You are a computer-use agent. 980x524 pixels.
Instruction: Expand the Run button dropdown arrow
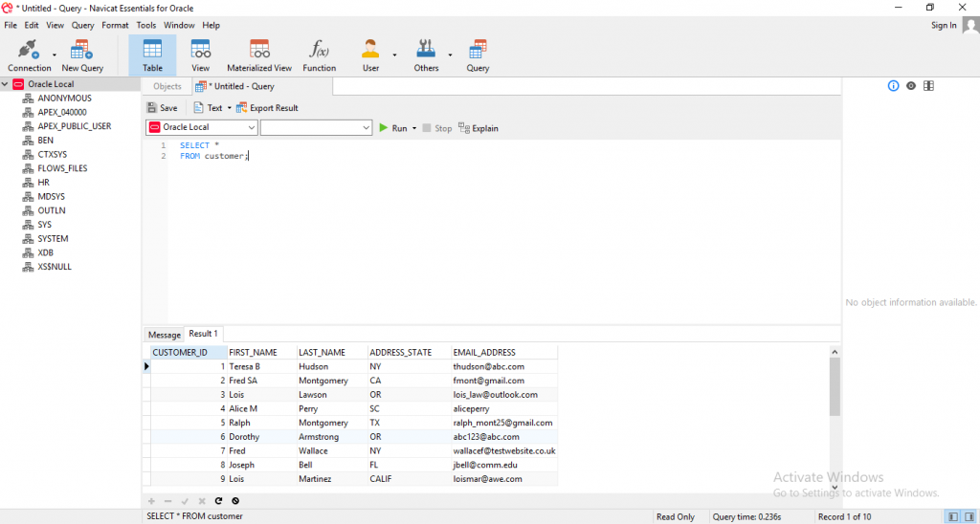[414, 128]
